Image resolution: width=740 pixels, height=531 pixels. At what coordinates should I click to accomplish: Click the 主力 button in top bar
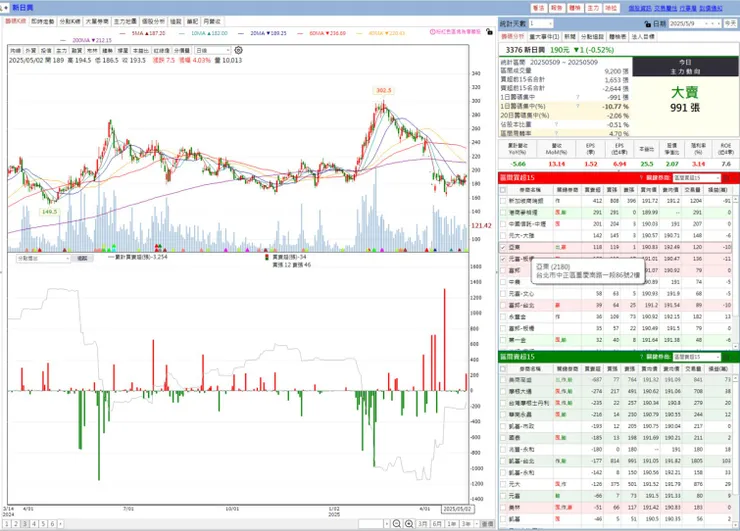[593, 8]
